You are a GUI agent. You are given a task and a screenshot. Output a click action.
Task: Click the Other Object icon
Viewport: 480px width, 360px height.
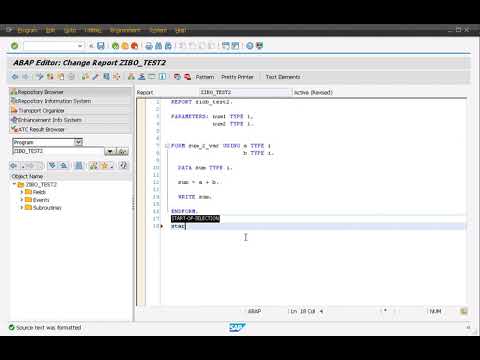click(x=61, y=77)
